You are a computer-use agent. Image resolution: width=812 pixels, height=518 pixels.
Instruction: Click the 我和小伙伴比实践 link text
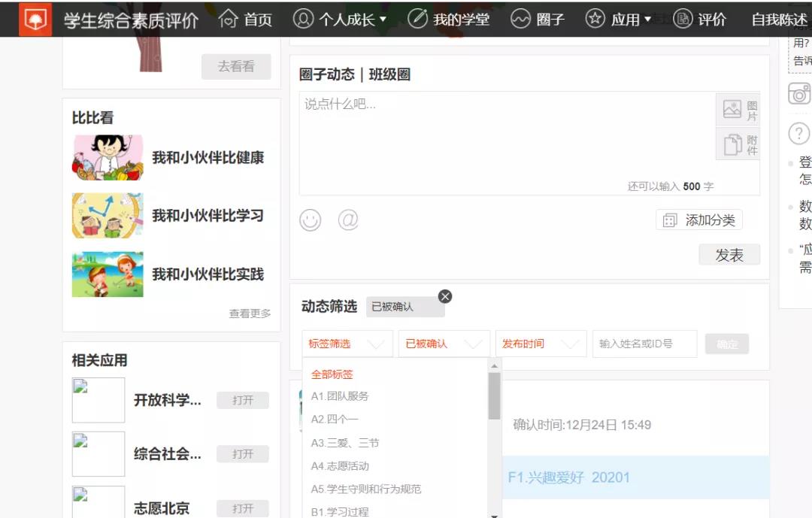pos(208,274)
